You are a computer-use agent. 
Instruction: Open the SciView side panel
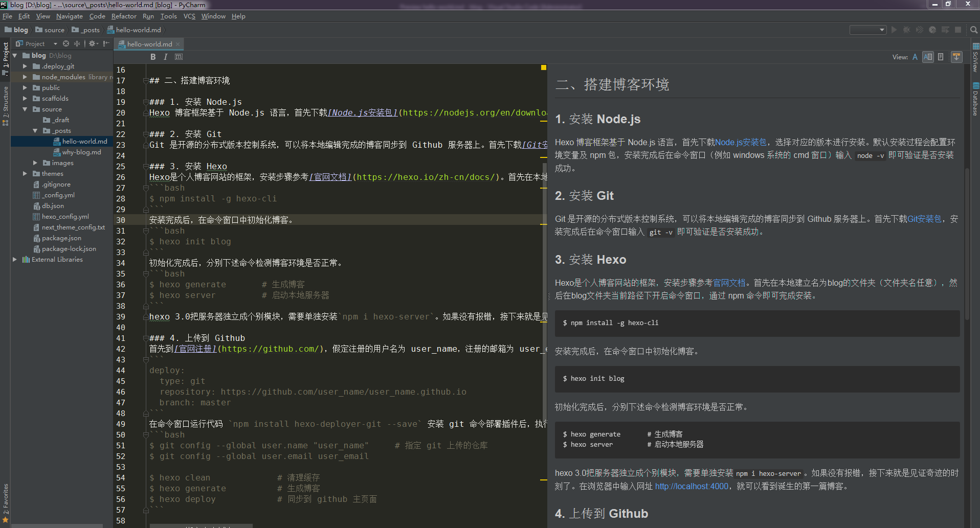975,58
